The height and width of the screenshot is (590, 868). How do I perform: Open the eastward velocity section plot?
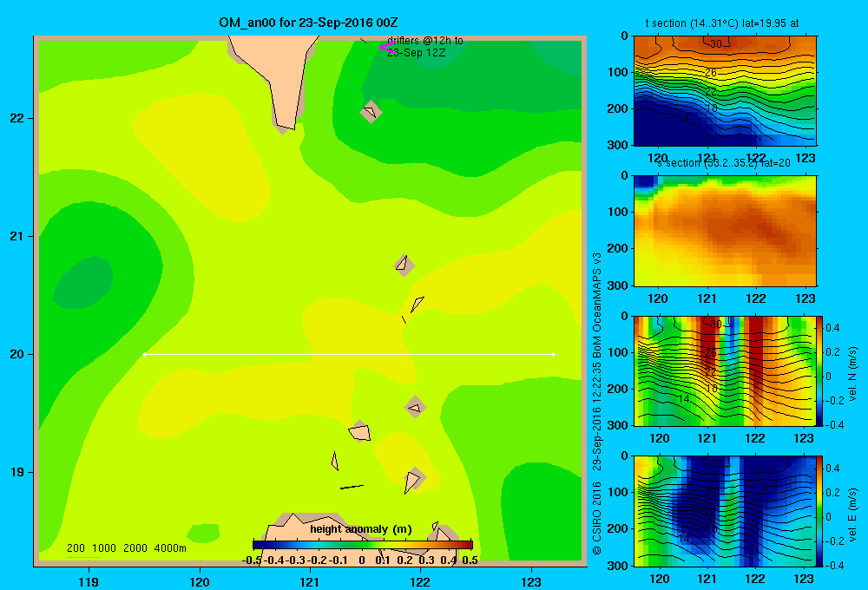[725, 511]
